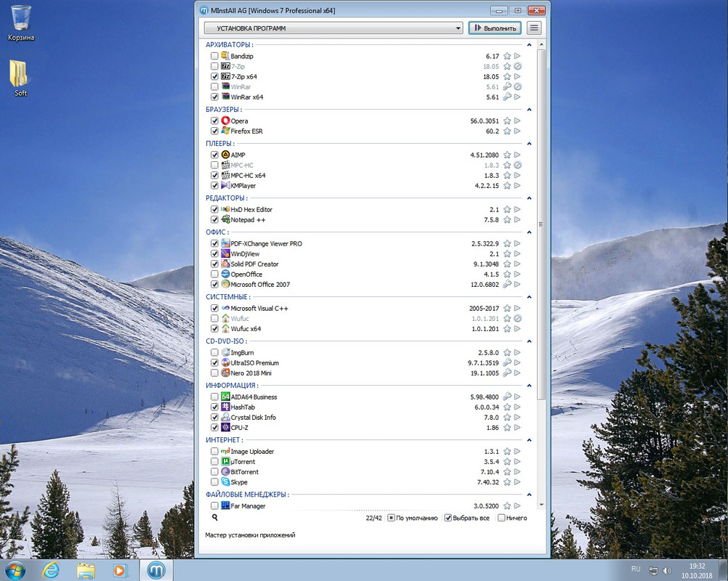This screenshot has width=728, height=581.
Task: Click the 'Выполнить' button
Action: [495, 28]
